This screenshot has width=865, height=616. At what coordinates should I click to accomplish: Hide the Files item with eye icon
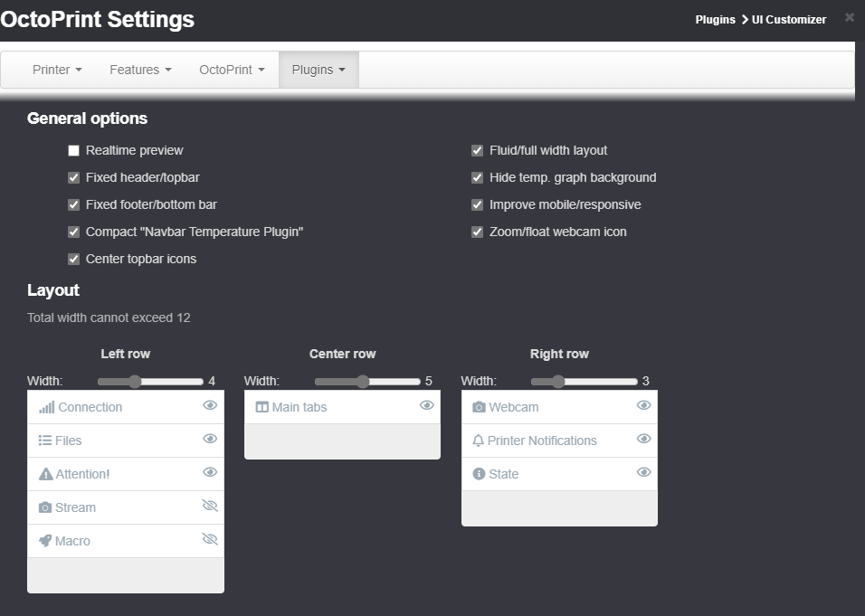pyautogui.click(x=210, y=439)
